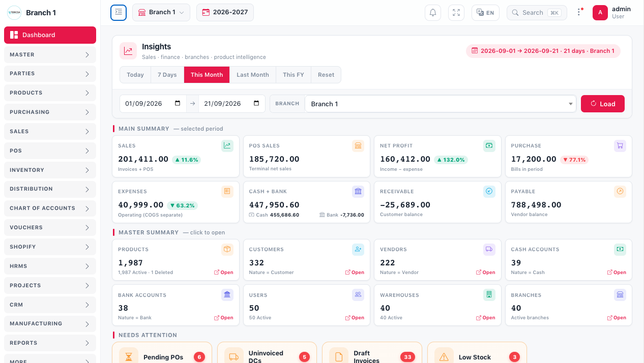The height and width of the screenshot is (363, 644).
Task: Select the This Month period tab
Action: 207,75
